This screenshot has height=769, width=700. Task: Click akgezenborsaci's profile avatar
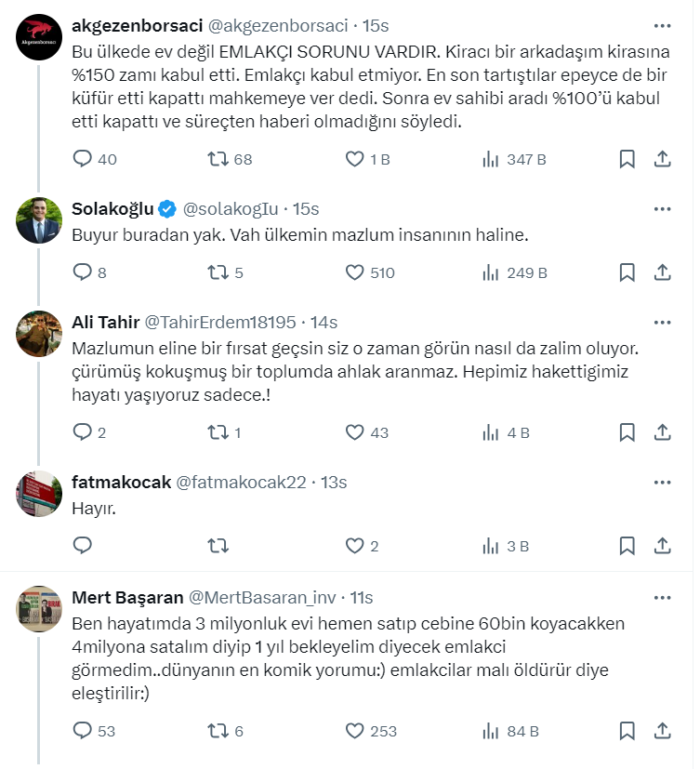pos(39,39)
